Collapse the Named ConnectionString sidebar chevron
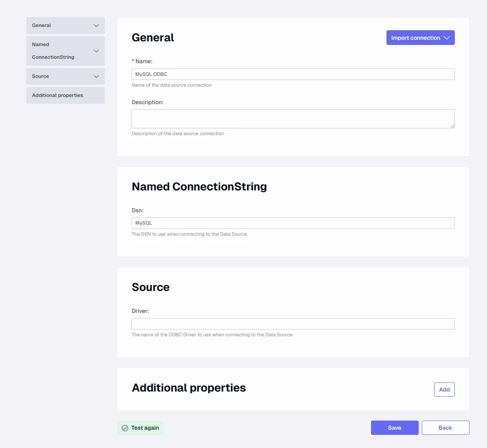Image resolution: width=487 pixels, height=448 pixels. point(96,51)
